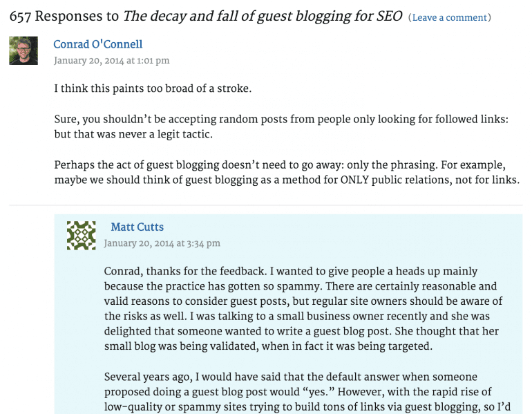532x414 pixels.
Task: Click the italic post title in heading
Action: click(x=263, y=17)
